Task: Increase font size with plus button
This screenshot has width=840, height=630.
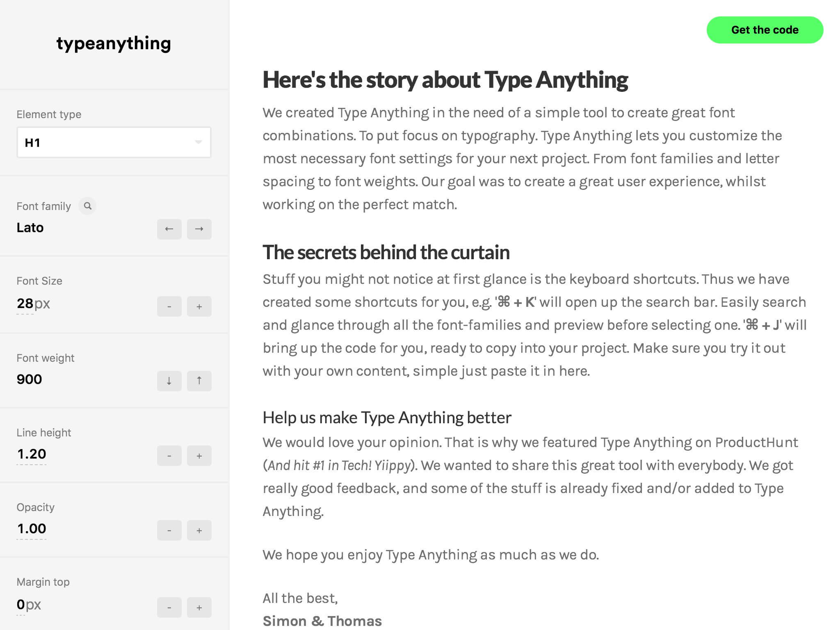Action: pyautogui.click(x=199, y=306)
